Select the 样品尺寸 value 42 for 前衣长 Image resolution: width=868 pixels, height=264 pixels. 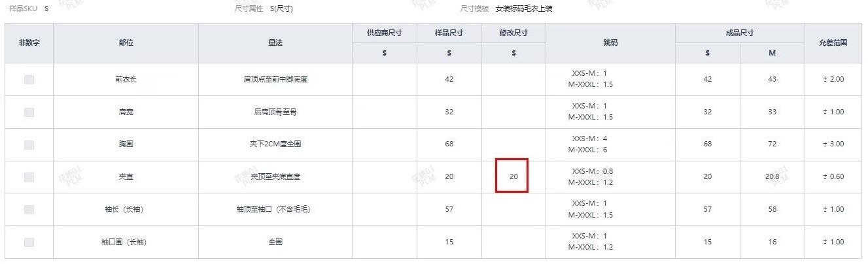pos(449,80)
